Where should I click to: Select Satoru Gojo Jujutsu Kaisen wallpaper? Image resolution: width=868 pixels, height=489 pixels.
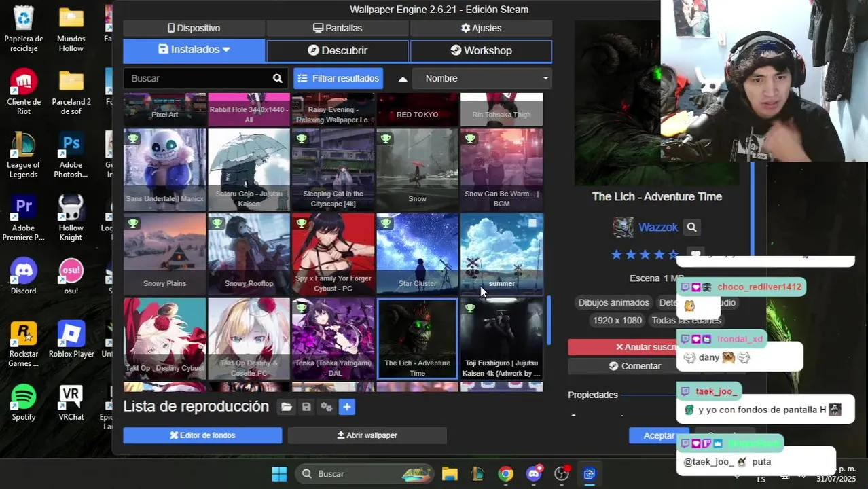pos(249,170)
